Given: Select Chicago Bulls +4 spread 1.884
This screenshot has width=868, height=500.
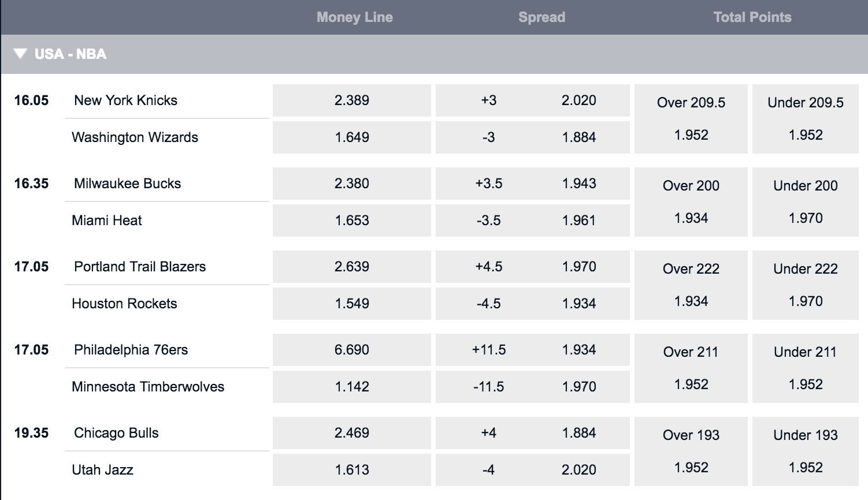Looking at the screenshot, I should [x=533, y=433].
